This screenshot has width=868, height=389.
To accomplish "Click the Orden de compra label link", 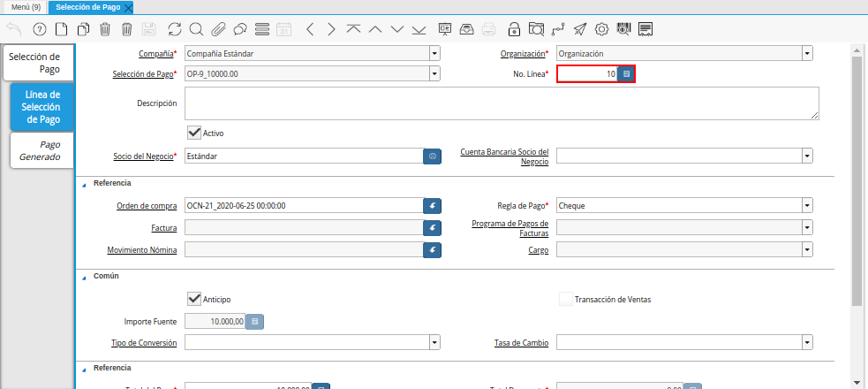I will coord(147,206).
